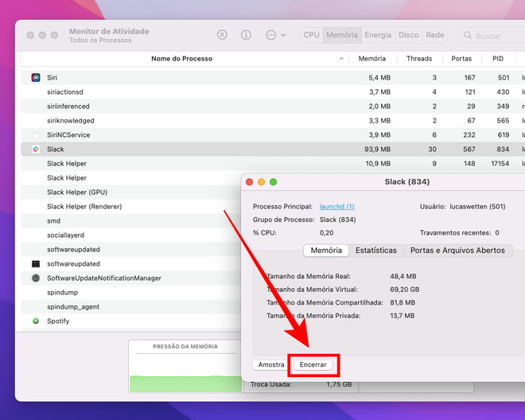
Task: Open the more options ellipsis icon
Action: 271,35
